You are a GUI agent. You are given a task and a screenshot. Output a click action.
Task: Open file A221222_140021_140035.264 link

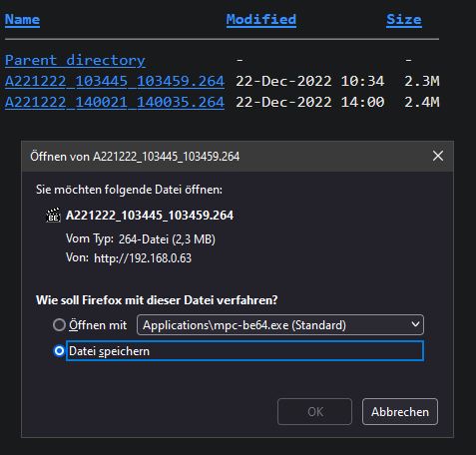[115, 102]
